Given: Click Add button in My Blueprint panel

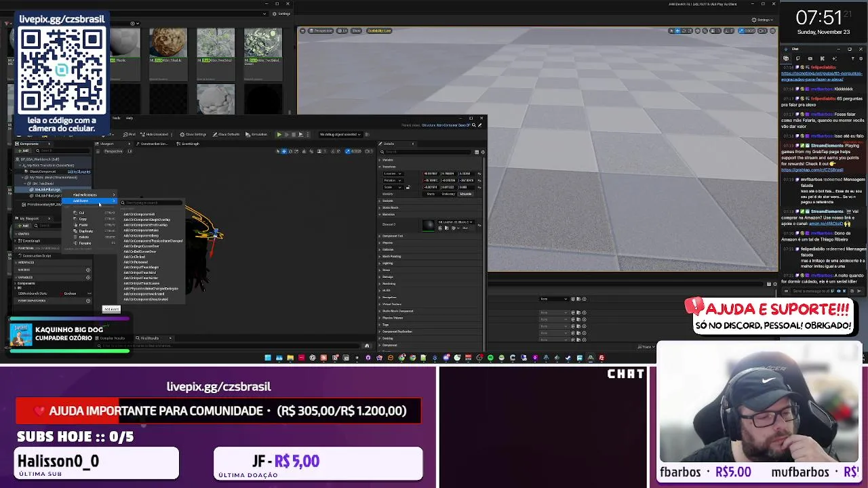Looking at the screenshot, I should [x=24, y=226].
